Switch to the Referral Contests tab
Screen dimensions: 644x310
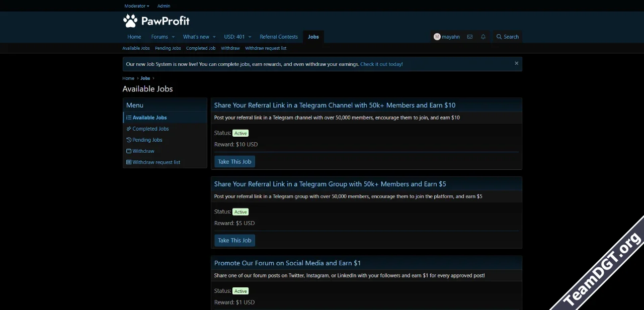click(279, 37)
